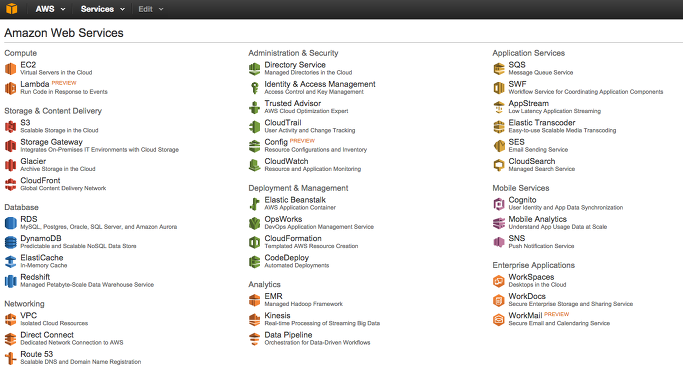Open the Redshift link
This screenshot has width=683, height=374.
[x=35, y=277]
